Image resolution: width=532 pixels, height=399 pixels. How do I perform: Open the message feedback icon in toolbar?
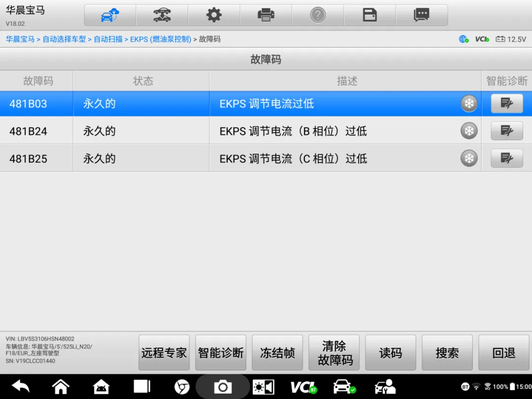[x=422, y=15]
